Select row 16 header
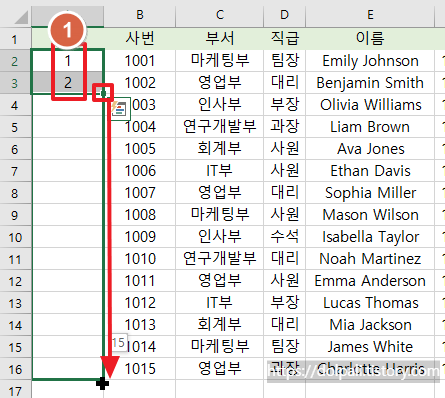 point(15,369)
